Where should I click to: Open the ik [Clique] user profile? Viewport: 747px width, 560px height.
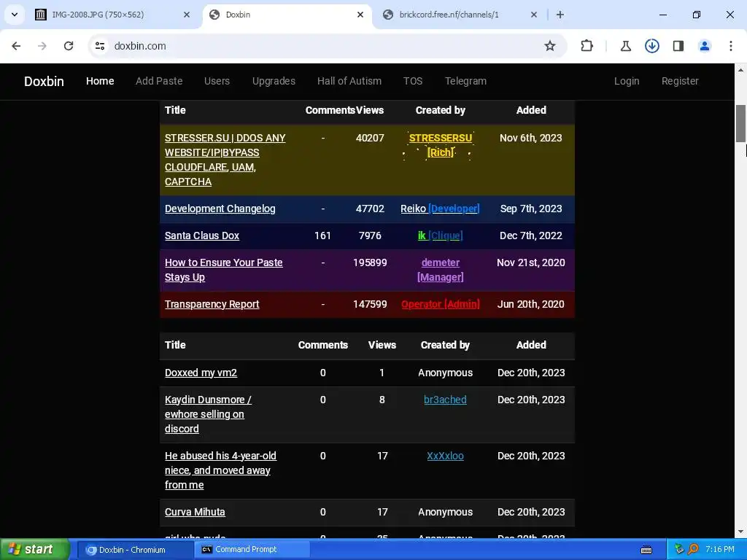point(440,236)
